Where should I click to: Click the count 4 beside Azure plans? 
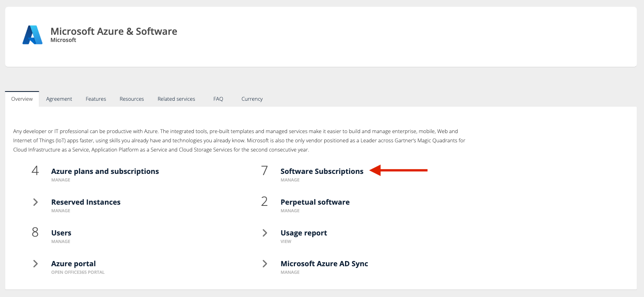35,171
